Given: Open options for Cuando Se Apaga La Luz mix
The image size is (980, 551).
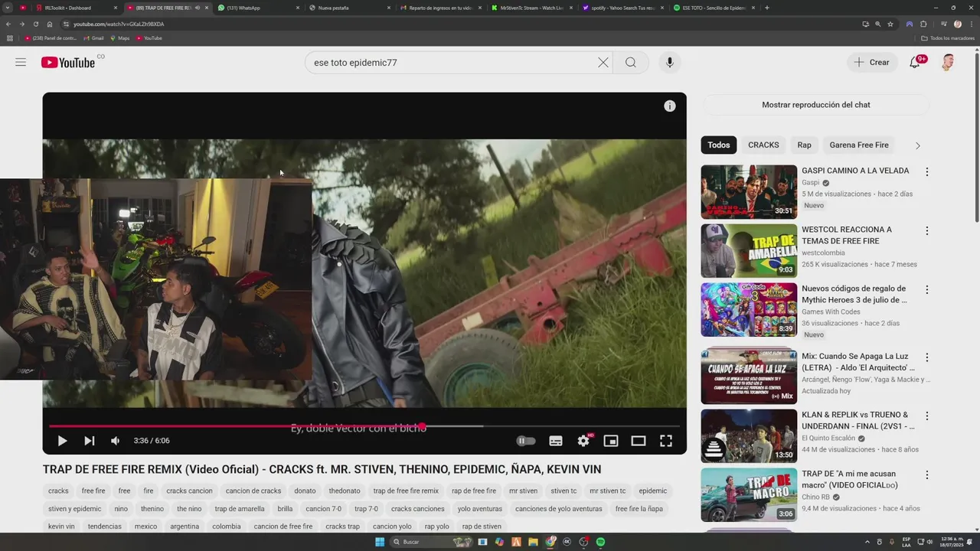Looking at the screenshot, I should click(926, 357).
